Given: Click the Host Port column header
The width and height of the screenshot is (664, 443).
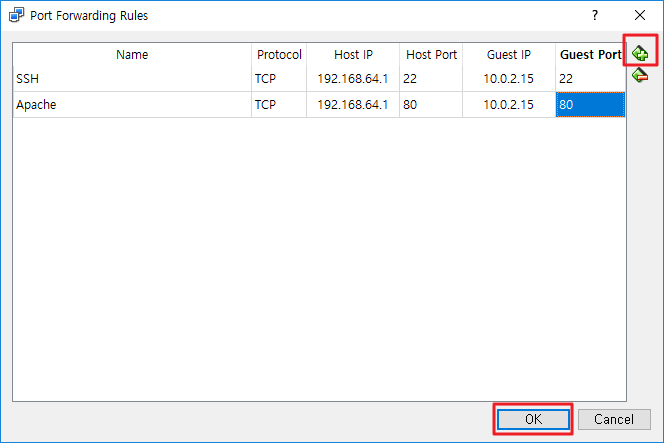Looking at the screenshot, I should click(431, 55).
